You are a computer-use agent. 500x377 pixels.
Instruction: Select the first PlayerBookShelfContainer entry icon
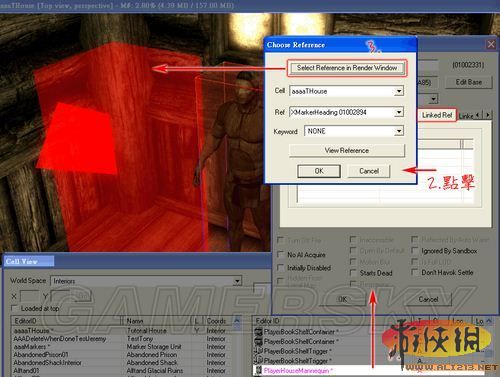tap(258, 332)
